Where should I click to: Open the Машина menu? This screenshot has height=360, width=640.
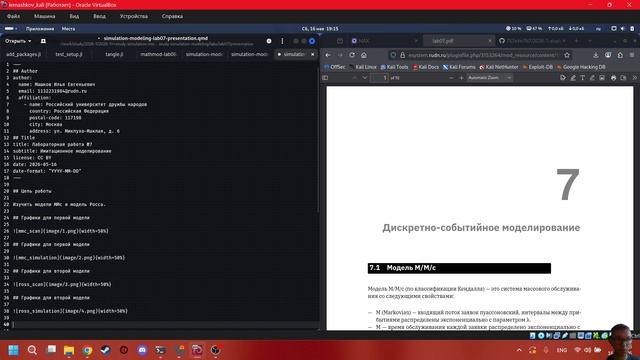tap(44, 16)
